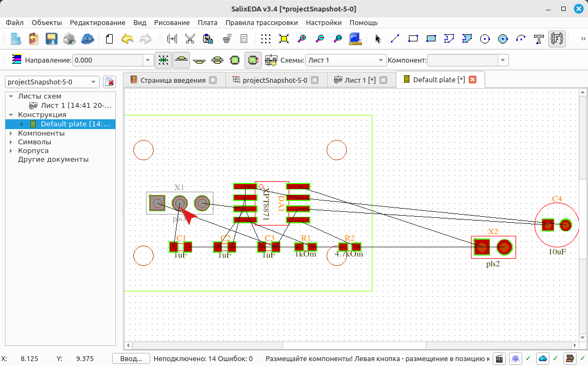Click the blue cloud gear icon
The width and height of the screenshot is (588, 366).
tap(87, 39)
